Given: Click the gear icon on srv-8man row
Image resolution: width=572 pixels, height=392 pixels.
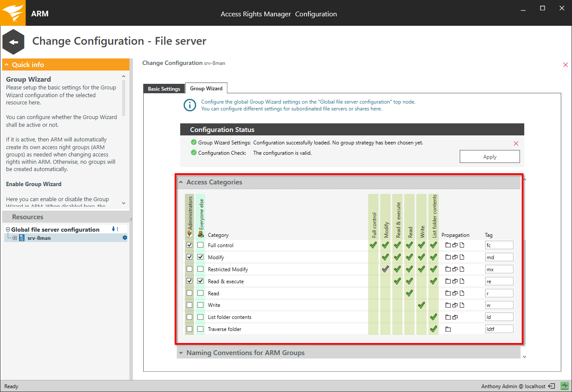Looking at the screenshot, I should coord(125,238).
